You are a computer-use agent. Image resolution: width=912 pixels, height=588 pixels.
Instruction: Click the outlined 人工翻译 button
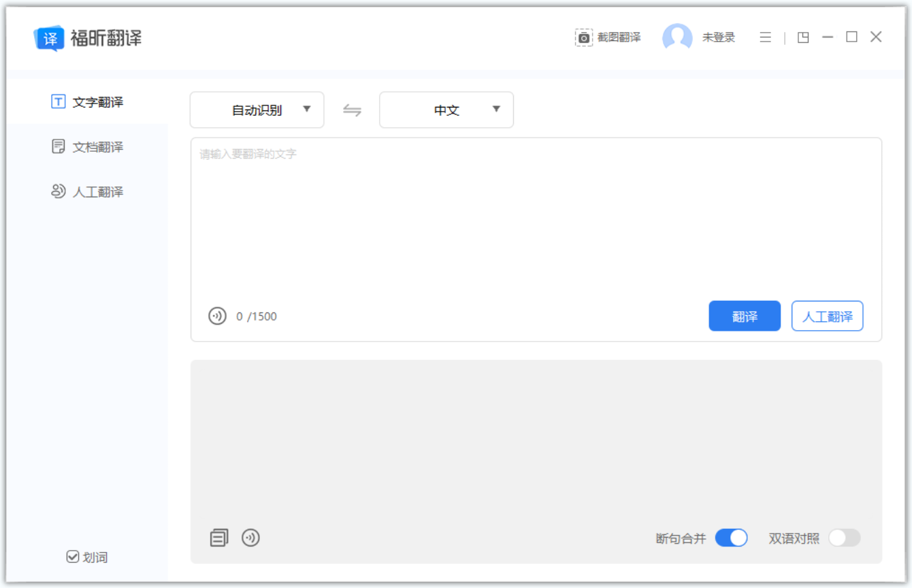click(828, 316)
